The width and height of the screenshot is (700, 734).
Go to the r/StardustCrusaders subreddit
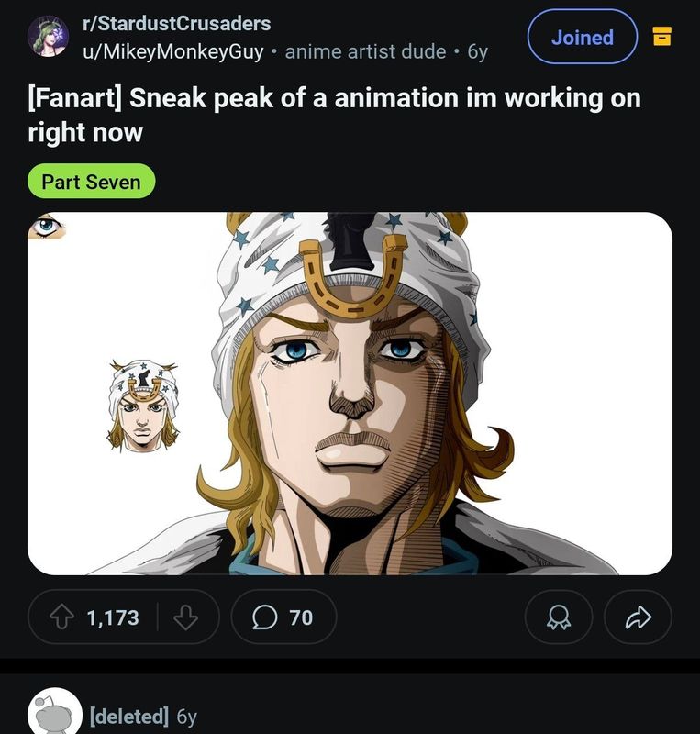coord(176,23)
